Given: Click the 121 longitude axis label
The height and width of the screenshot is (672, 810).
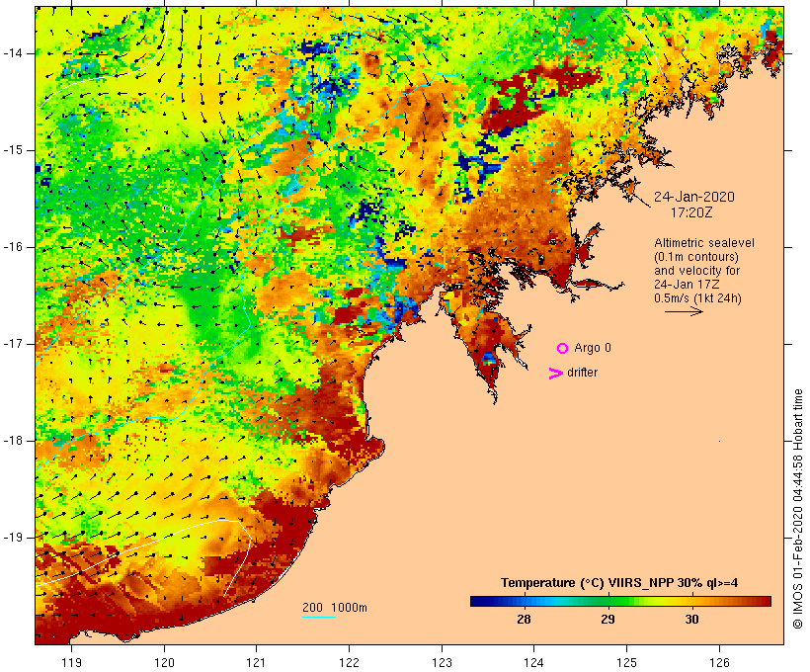Looking at the screenshot, I should point(256,663).
